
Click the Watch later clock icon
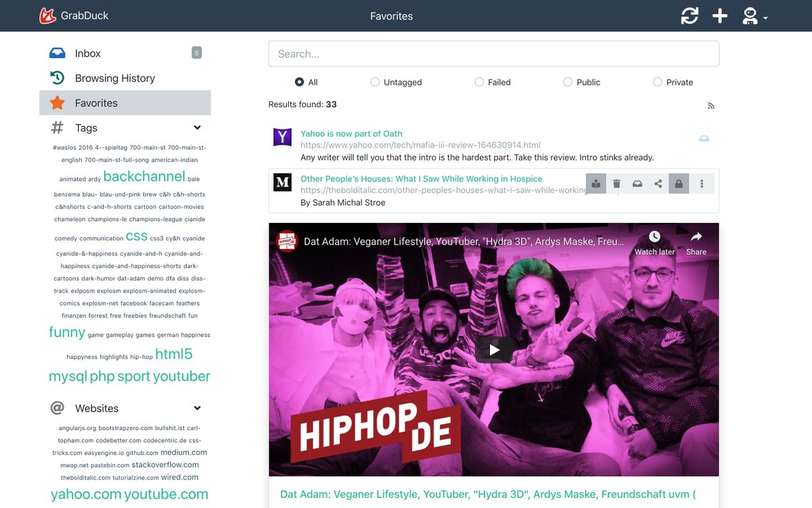coord(654,236)
